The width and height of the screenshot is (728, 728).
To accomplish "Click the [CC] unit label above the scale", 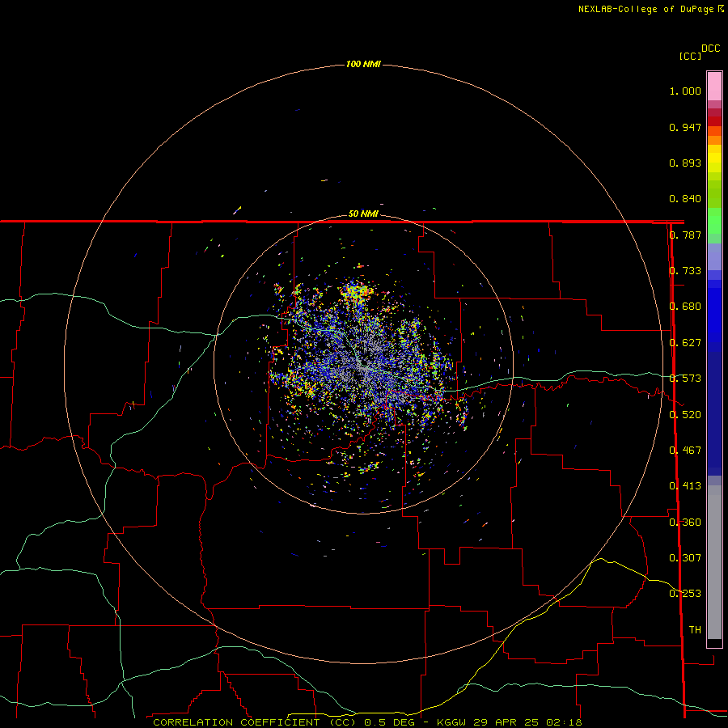I will pos(690,56).
